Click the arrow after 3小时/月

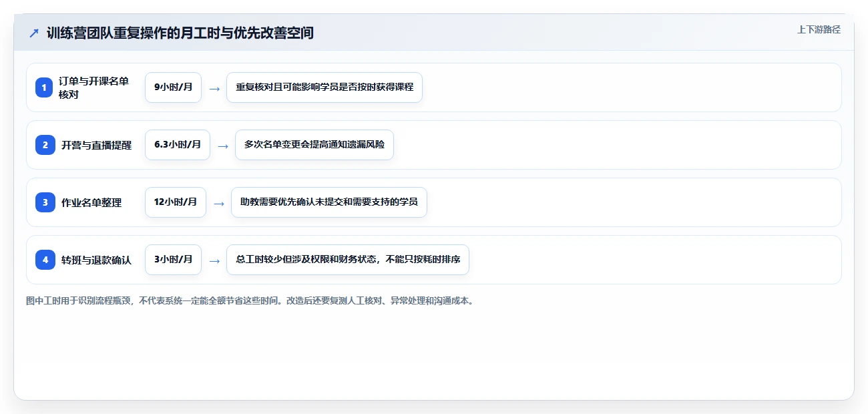tap(214, 260)
